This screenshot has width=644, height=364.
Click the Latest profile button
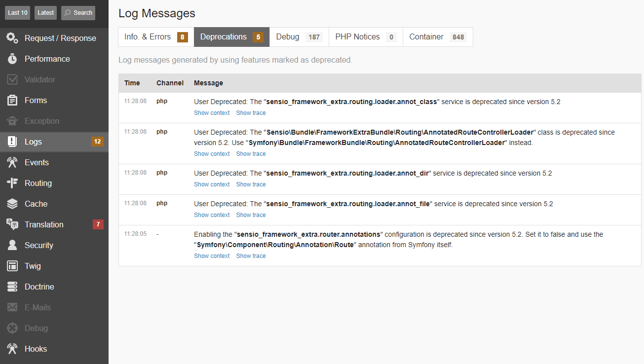[x=46, y=13]
